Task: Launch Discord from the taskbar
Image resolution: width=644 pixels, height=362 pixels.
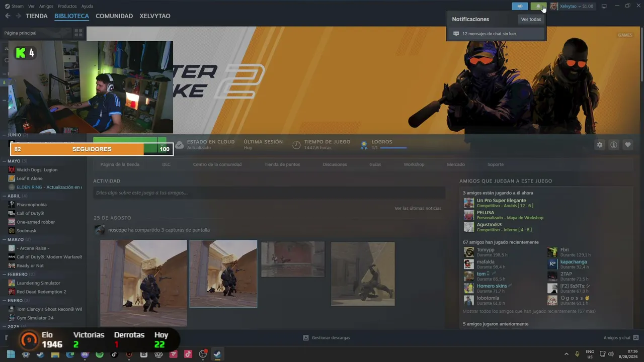Action: click(x=85, y=354)
